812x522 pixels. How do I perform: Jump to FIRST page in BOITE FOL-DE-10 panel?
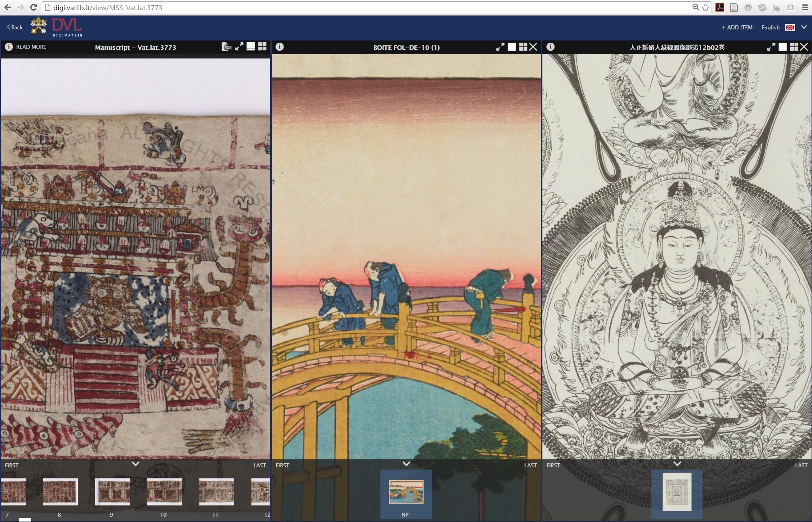coord(282,466)
